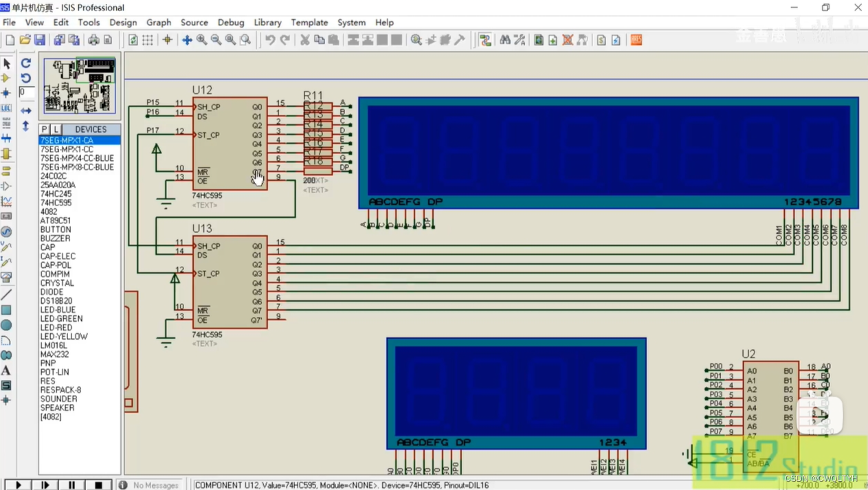Open the File menu
868x490 pixels.
[x=9, y=23]
